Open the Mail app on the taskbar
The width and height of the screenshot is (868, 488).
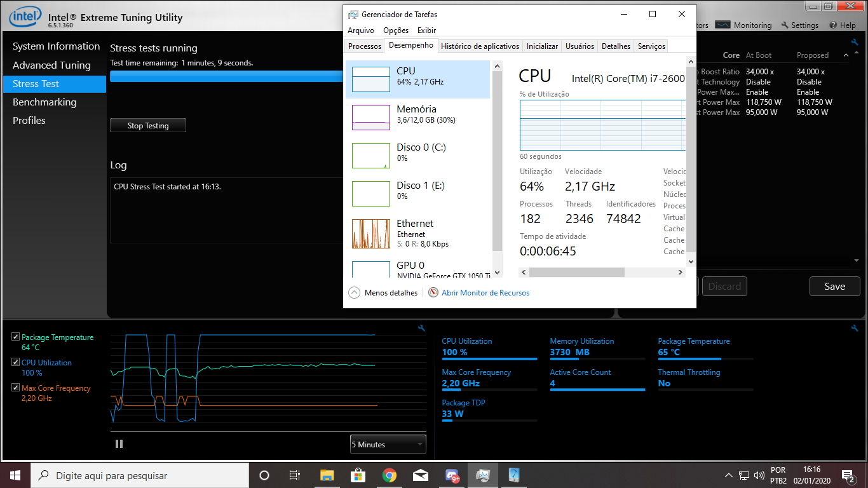(420, 475)
